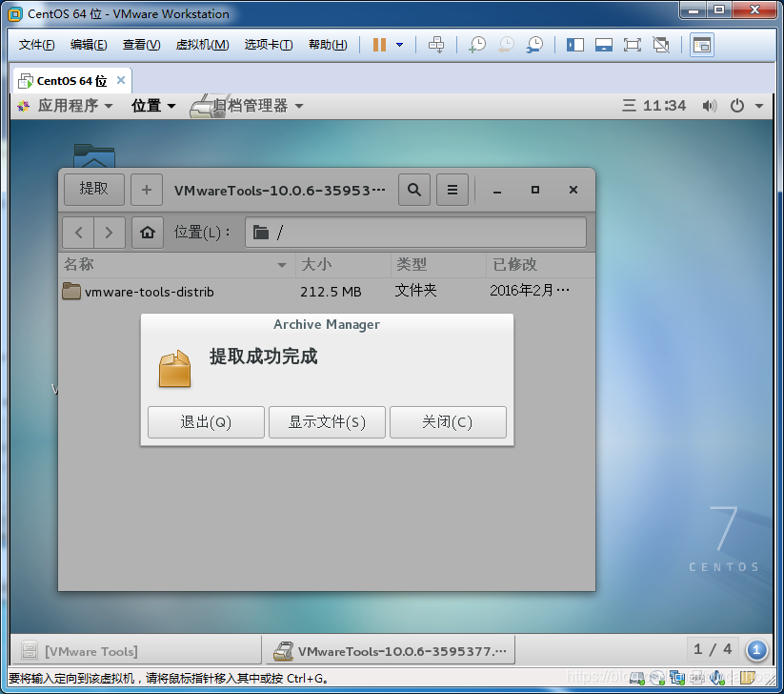Click the 退出(Q) button in dialog

click(206, 421)
